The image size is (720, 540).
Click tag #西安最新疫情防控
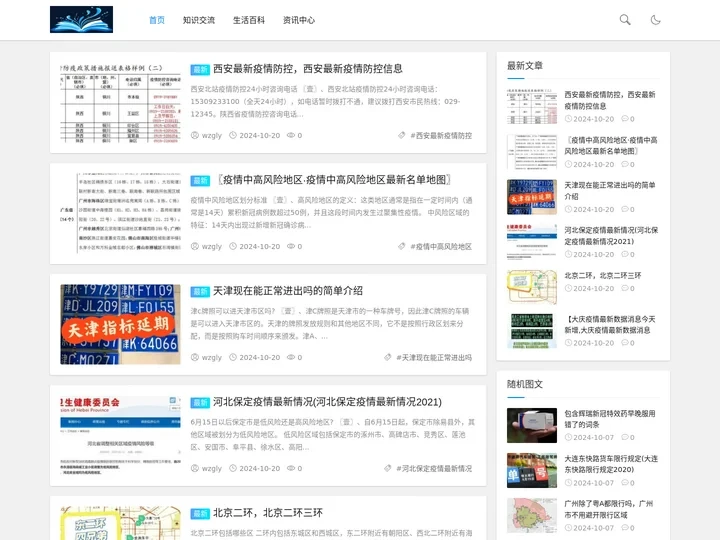point(441,135)
